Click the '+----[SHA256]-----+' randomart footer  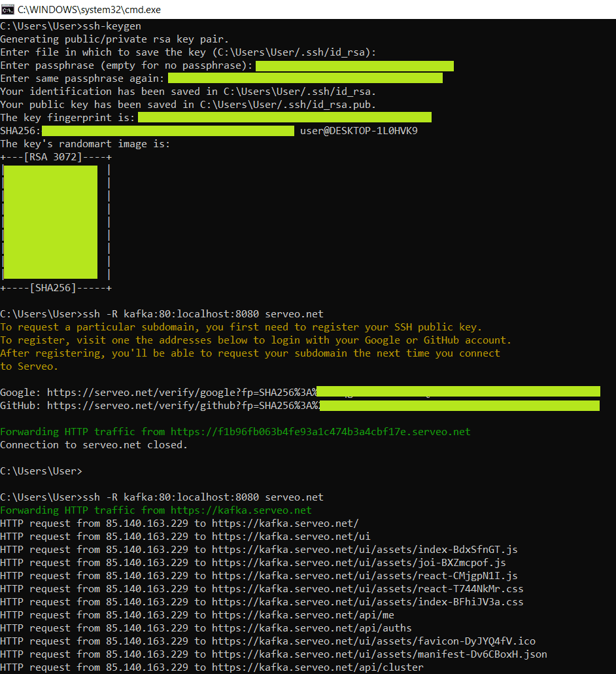tap(56, 288)
